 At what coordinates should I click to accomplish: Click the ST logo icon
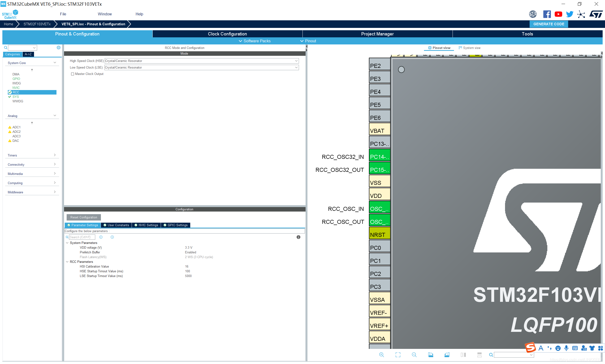[596, 14]
